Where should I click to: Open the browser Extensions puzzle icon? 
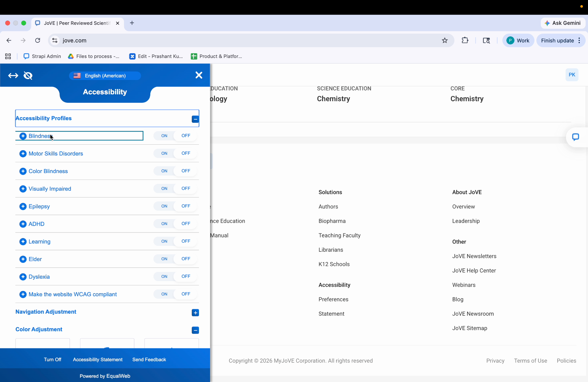tap(465, 40)
